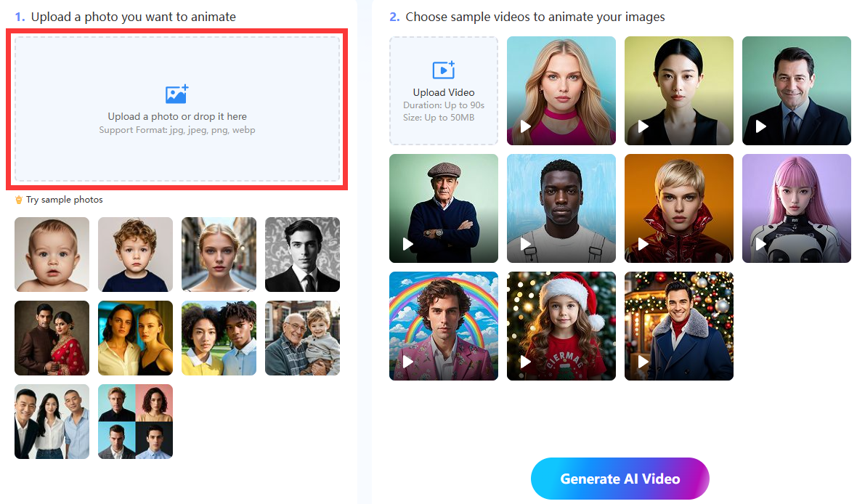Click the upload photo image icon

click(x=176, y=94)
